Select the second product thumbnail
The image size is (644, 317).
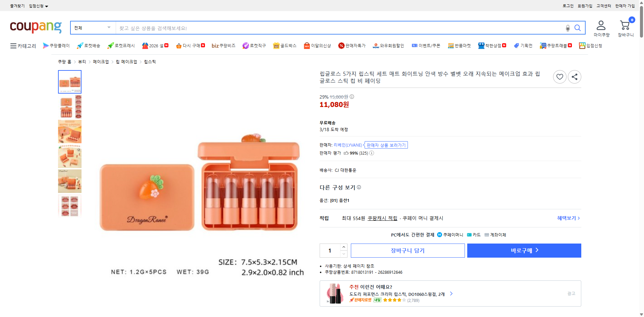click(x=69, y=106)
